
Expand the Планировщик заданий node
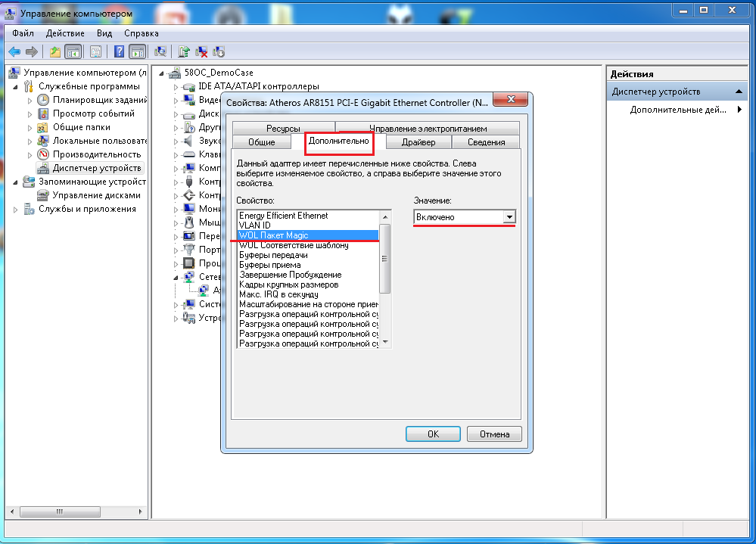point(30,100)
